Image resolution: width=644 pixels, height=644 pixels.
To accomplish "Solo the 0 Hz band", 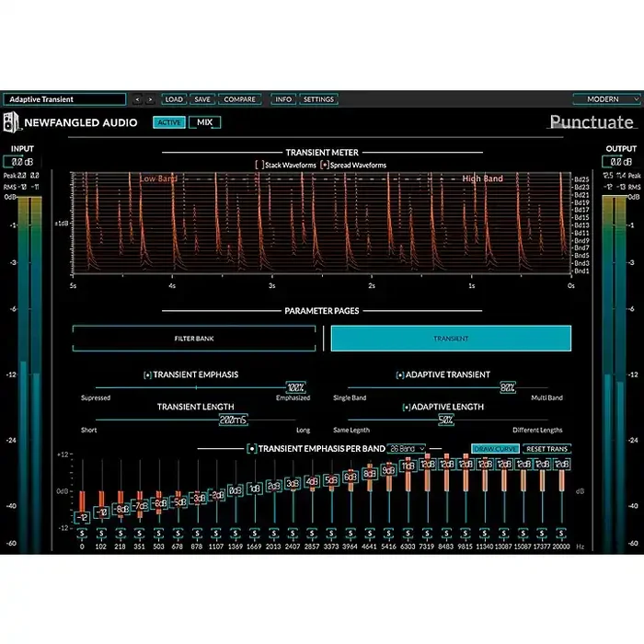I will tap(82, 534).
